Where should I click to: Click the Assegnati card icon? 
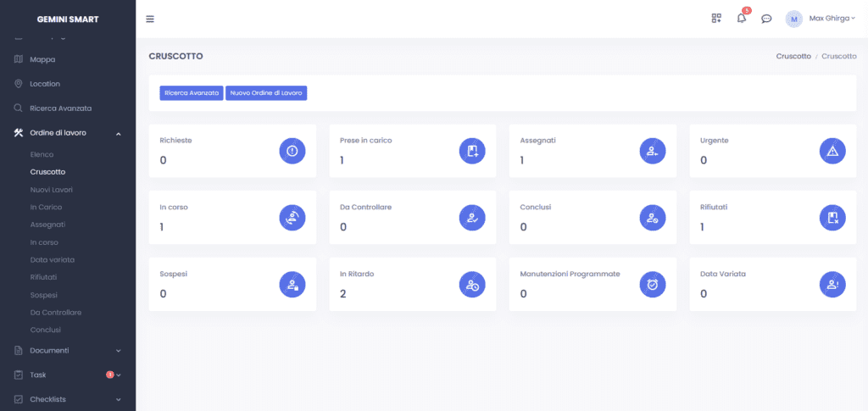tap(653, 151)
